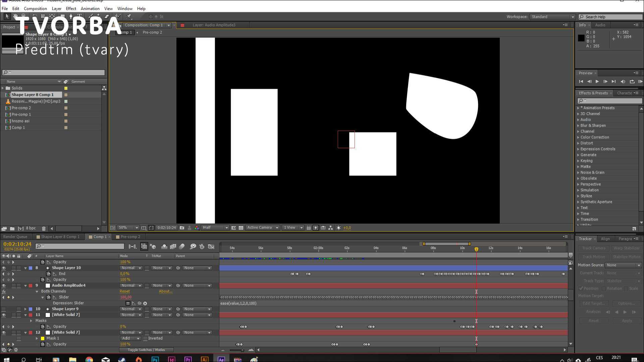Click Reset for Both Channels effect
644x362 pixels.
click(125, 292)
